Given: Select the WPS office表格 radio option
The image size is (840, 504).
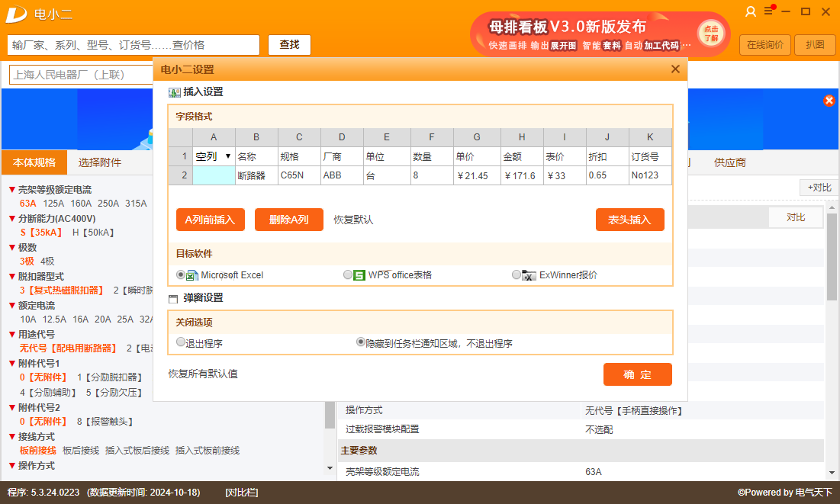Looking at the screenshot, I should pos(348,274).
